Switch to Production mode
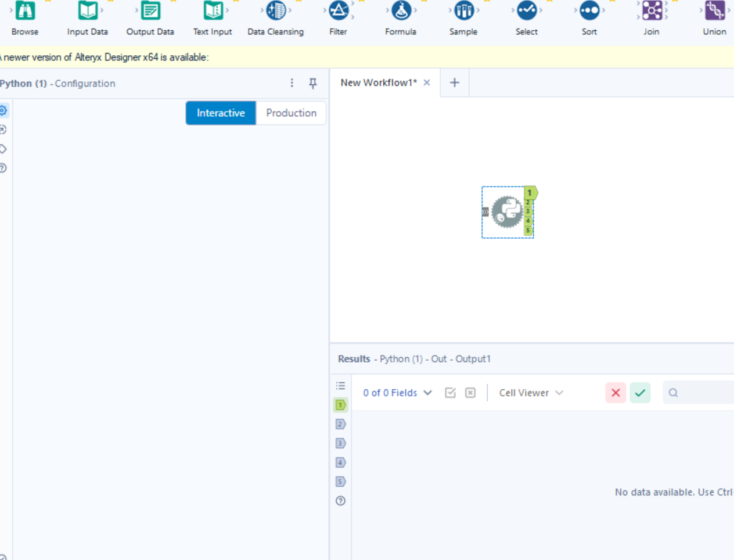The image size is (734, 560). click(291, 113)
